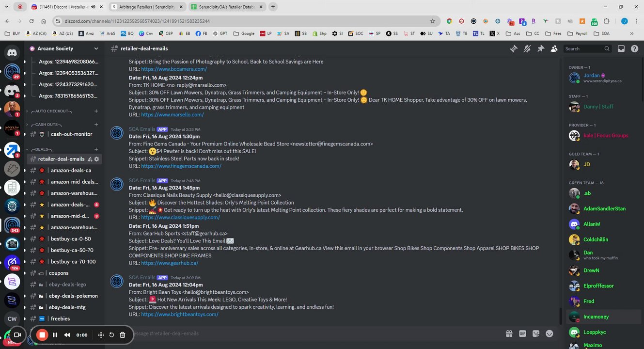Screen dimensions: 644x349
Task: Open settings gear for retailer-deal-emails channel
Action: coord(96,159)
